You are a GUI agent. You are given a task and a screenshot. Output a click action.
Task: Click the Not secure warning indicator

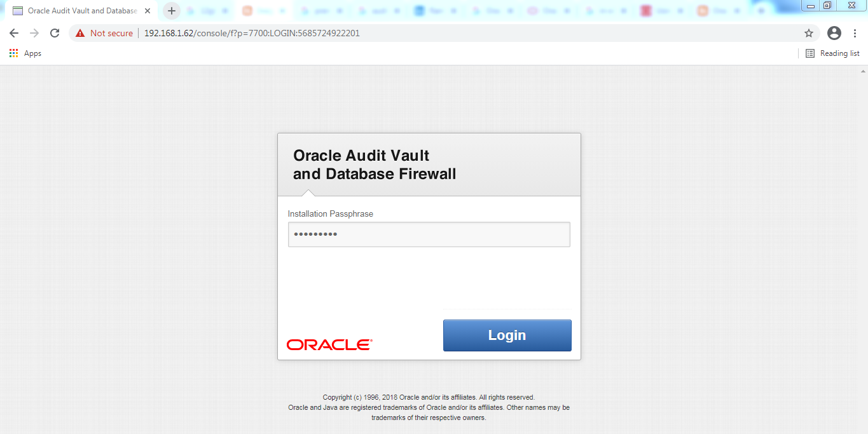[x=104, y=33]
